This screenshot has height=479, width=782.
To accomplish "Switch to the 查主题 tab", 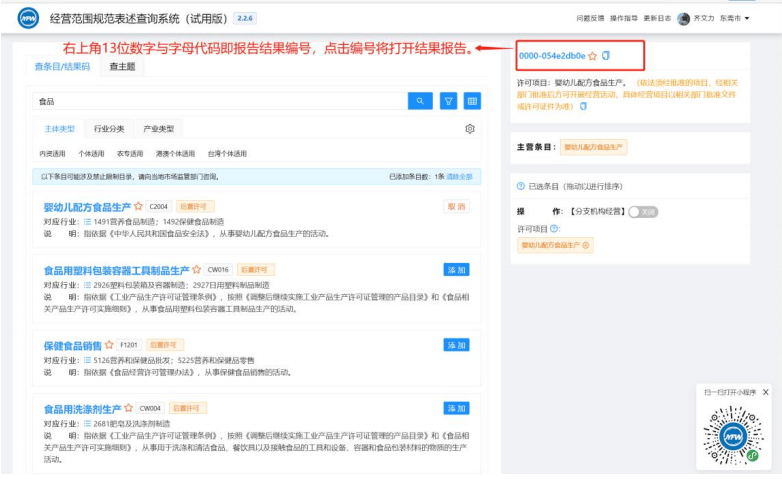I will (x=122, y=67).
